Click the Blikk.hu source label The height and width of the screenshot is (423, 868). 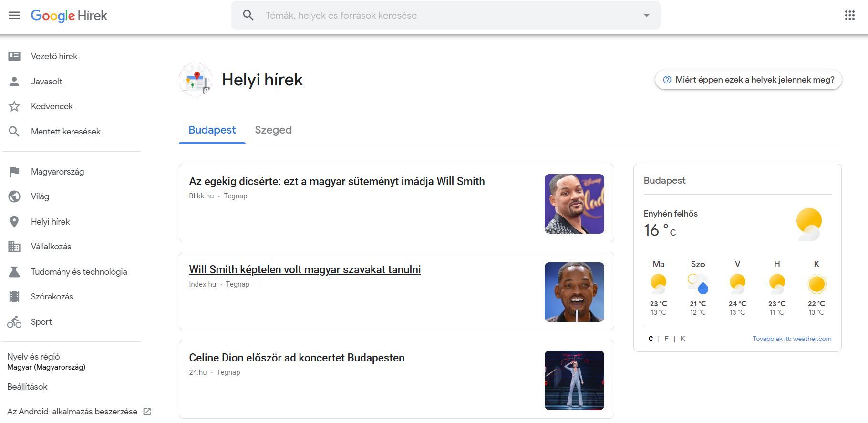201,196
